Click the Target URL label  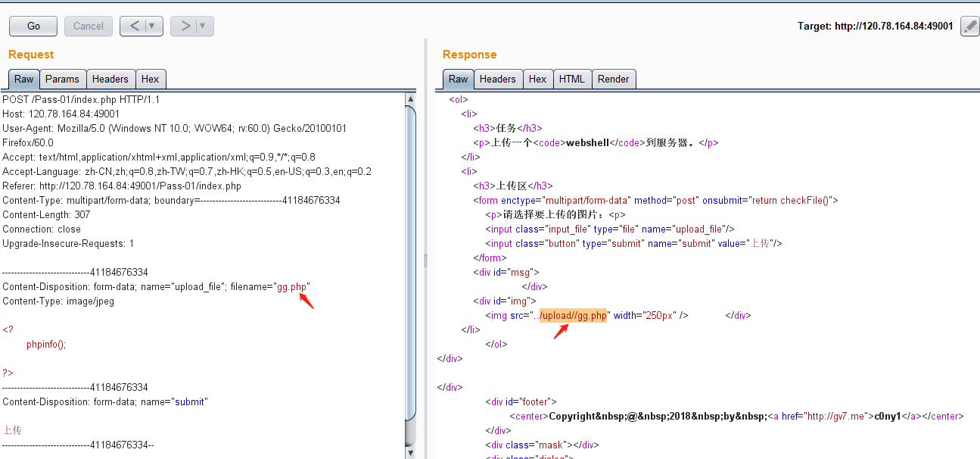[876, 26]
